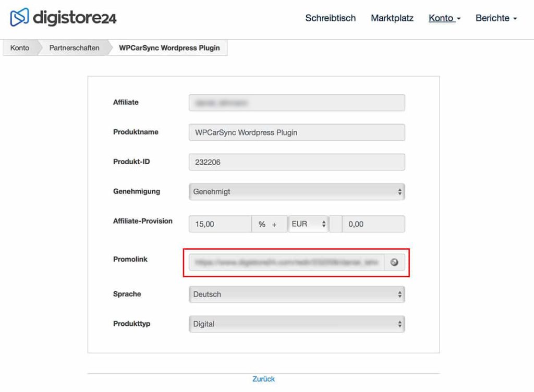
Task: Click the Zurück link
Action: [x=263, y=379]
